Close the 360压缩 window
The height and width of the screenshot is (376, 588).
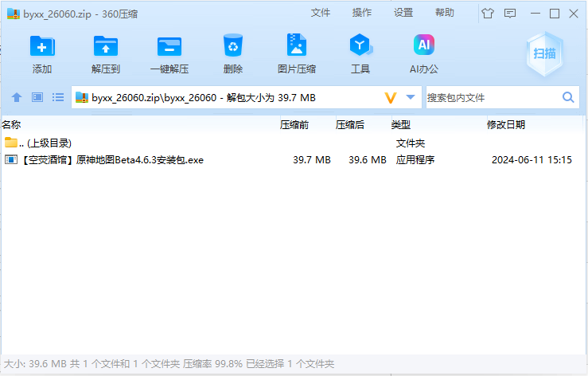click(574, 14)
